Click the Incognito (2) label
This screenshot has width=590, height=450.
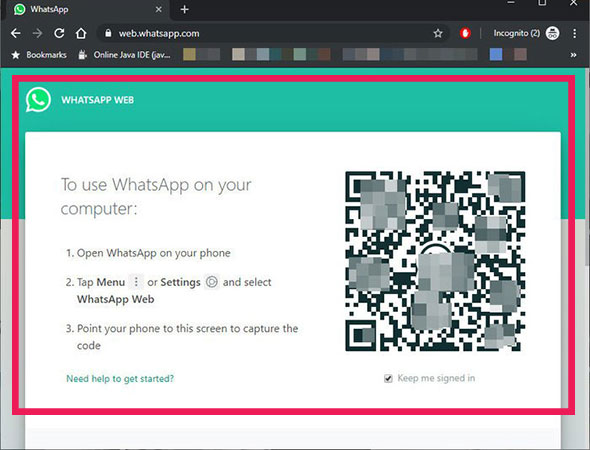[x=517, y=33]
